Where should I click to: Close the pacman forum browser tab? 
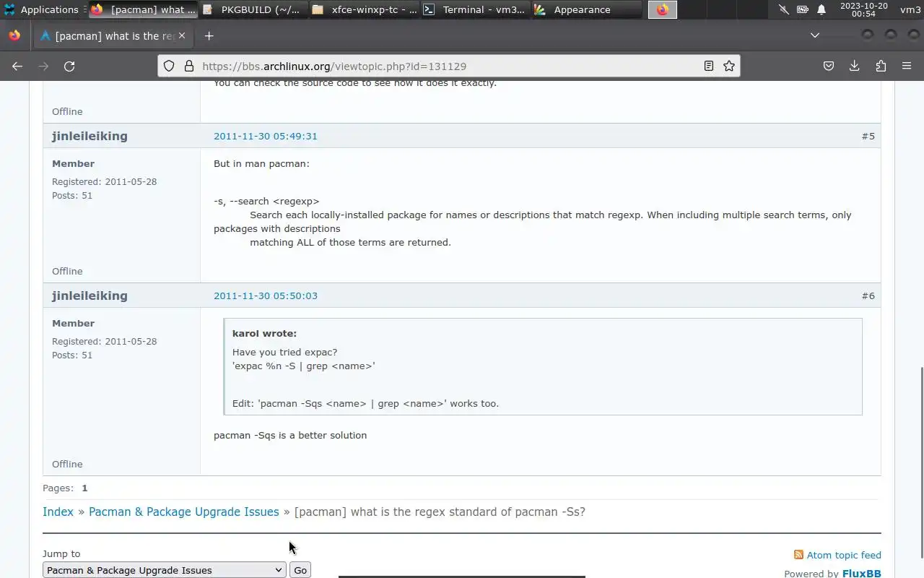[182, 35]
